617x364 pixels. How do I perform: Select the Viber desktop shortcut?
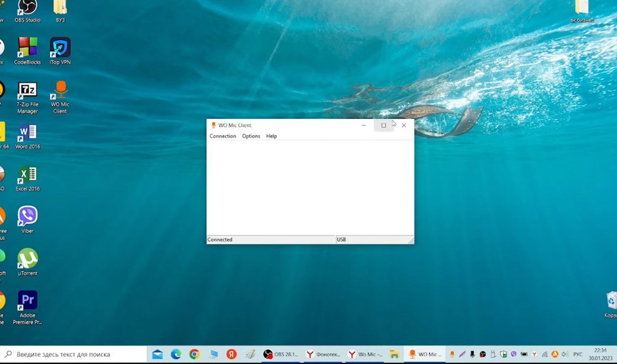click(x=27, y=220)
